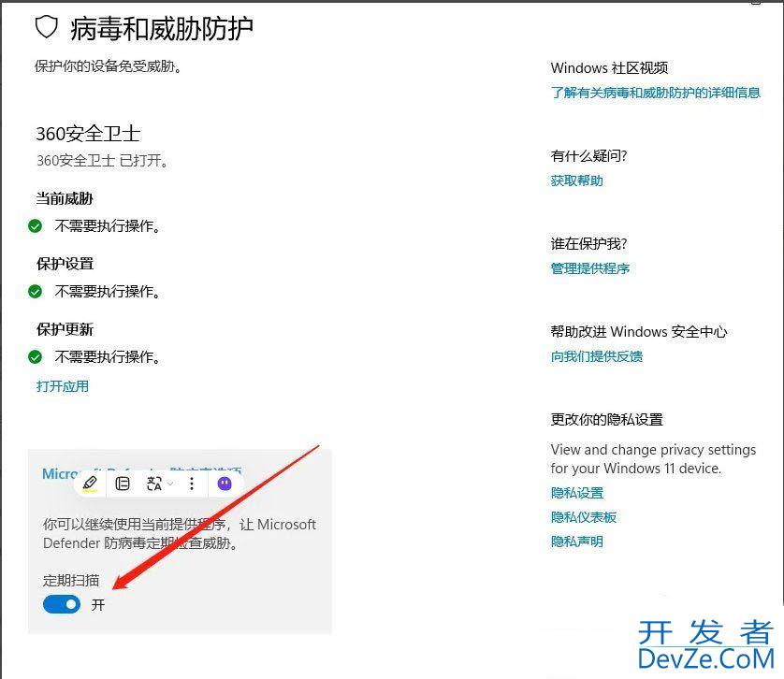
Task: Open 了解有关病毒和威胁防护的详细信息 link
Action: pyautogui.click(x=656, y=93)
